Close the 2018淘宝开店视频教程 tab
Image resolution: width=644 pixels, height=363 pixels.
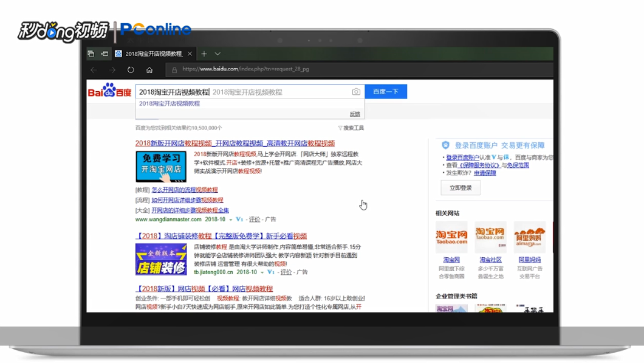(190, 54)
